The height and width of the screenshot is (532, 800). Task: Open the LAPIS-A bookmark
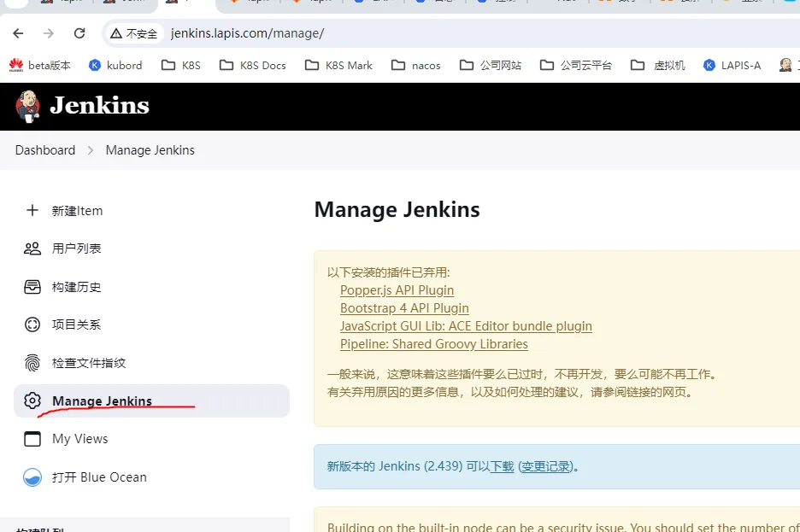[732, 65]
